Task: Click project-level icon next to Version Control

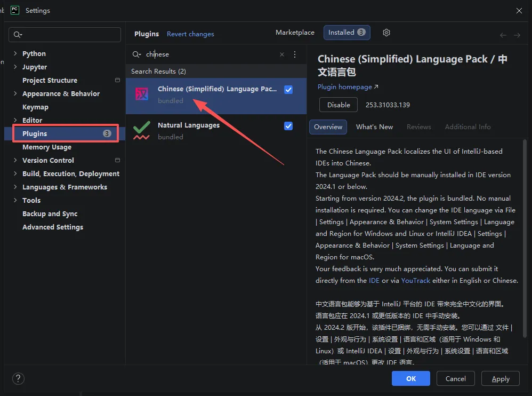Action: 117,160
